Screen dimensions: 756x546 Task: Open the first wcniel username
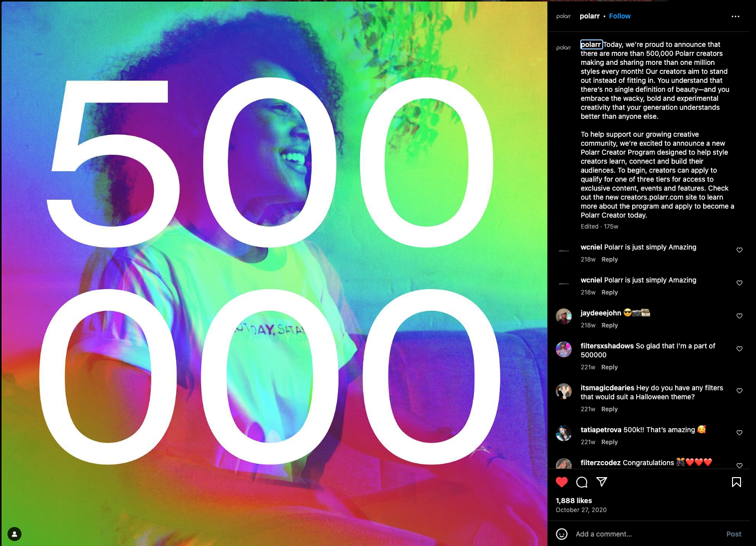[x=591, y=247]
